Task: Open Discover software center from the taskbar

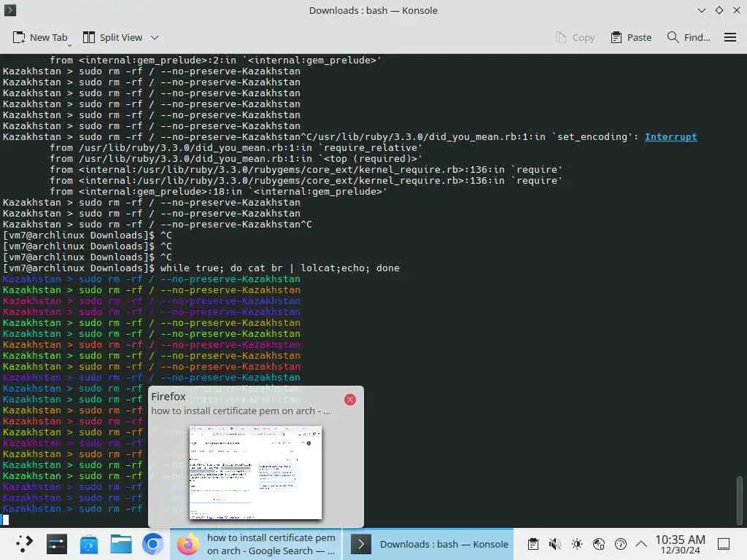Action: point(88,544)
